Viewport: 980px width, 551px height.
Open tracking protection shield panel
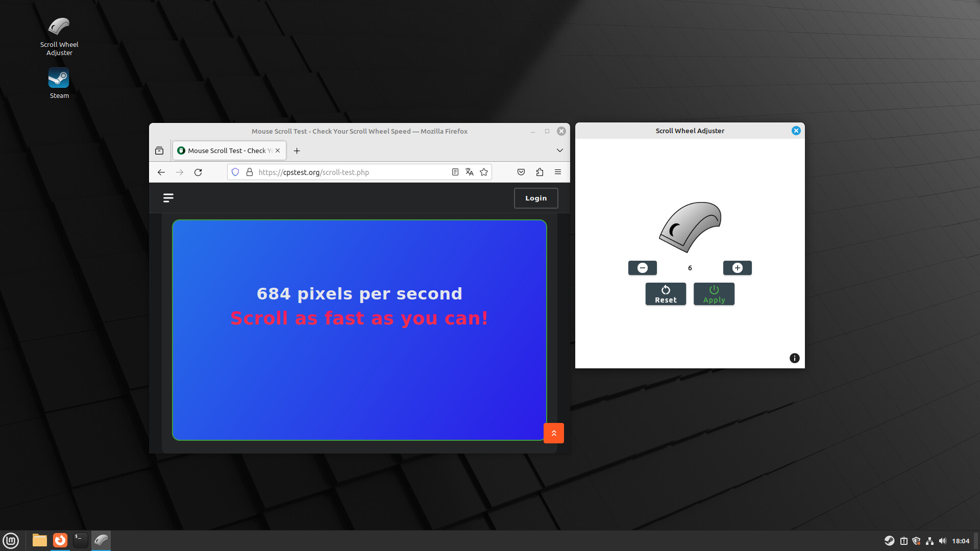point(235,172)
